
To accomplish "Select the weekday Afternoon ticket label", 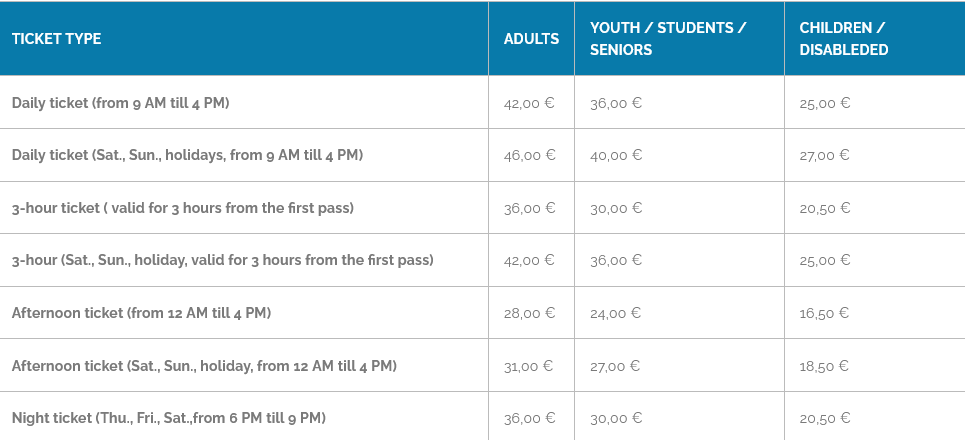I will 141,313.
